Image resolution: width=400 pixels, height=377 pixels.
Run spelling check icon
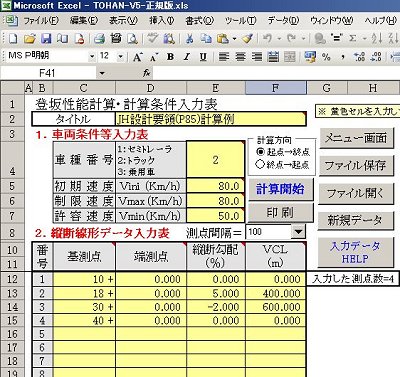click(153, 39)
